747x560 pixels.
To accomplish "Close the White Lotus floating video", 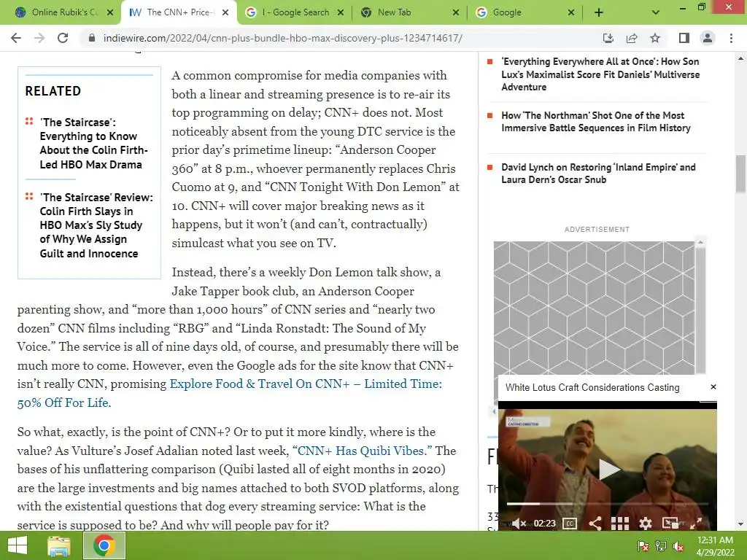I will point(713,386).
